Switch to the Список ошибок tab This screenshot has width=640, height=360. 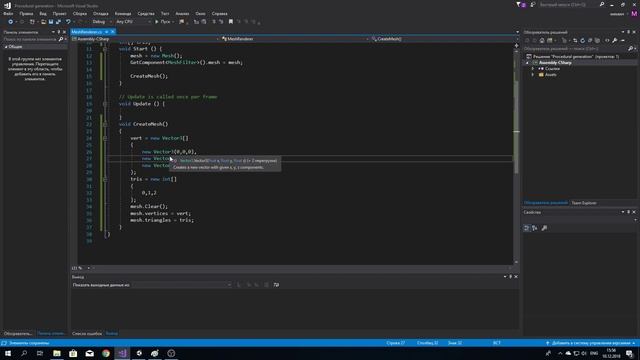click(x=87, y=333)
